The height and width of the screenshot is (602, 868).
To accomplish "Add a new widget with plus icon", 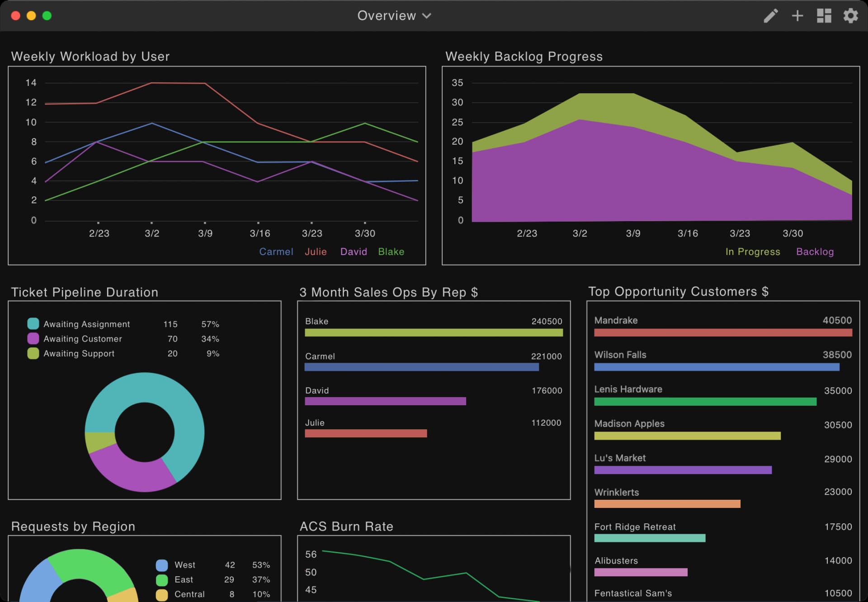I will [797, 16].
